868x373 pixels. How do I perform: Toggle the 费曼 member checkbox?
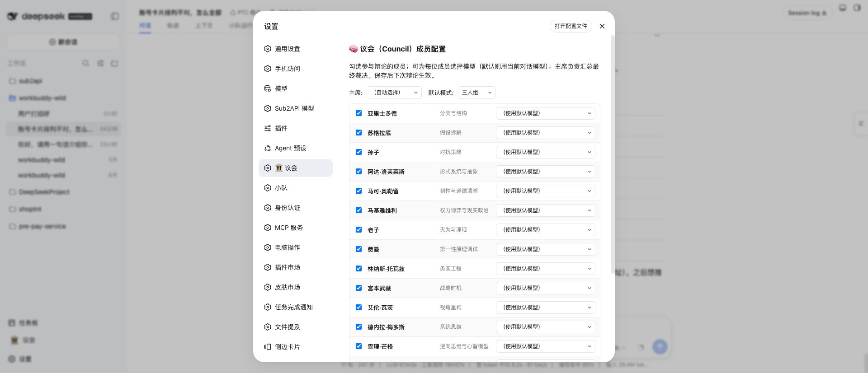click(x=359, y=249)
